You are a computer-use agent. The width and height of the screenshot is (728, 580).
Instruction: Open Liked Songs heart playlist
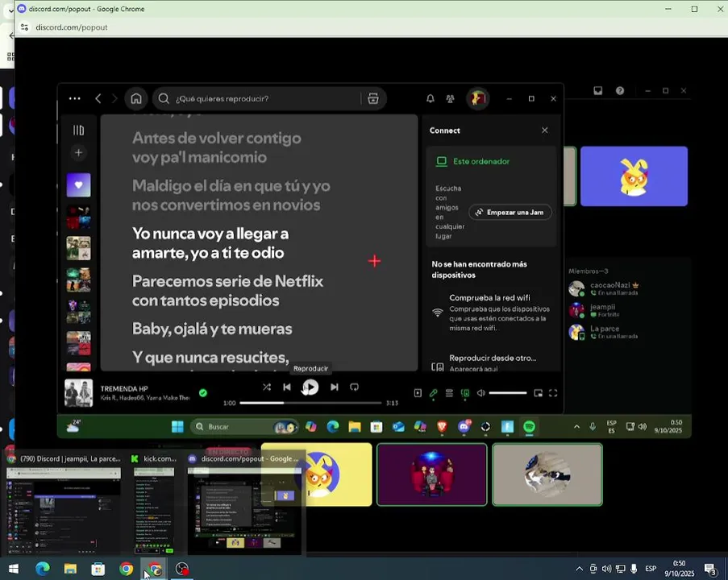click(x=78, y=184)
